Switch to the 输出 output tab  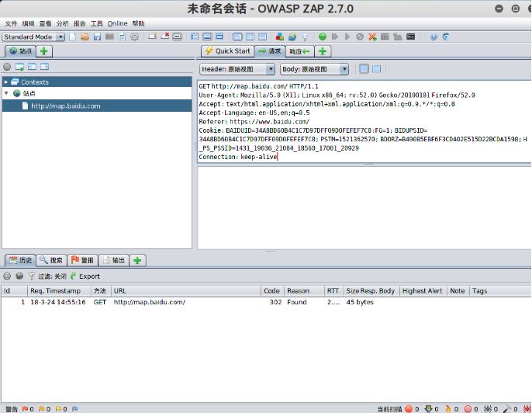coord(114,261)
